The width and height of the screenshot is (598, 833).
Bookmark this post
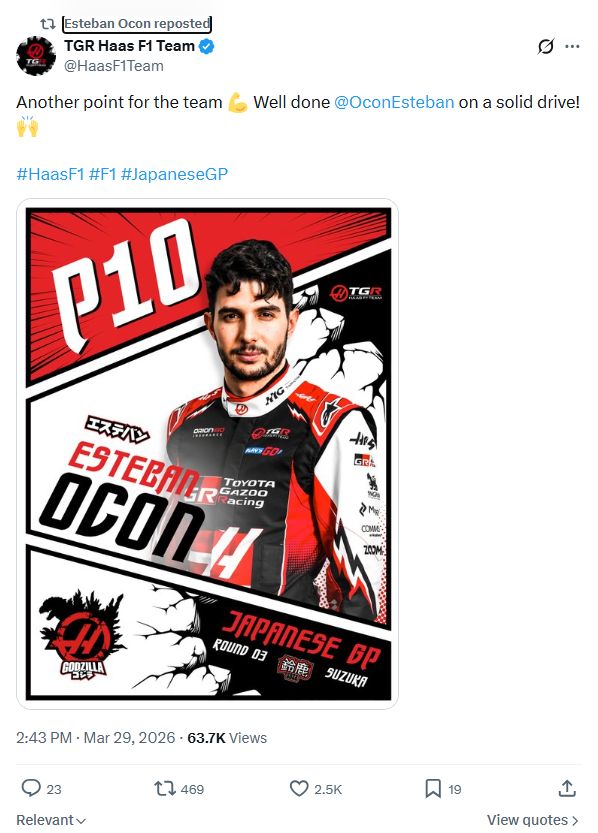tap(433, 788)
